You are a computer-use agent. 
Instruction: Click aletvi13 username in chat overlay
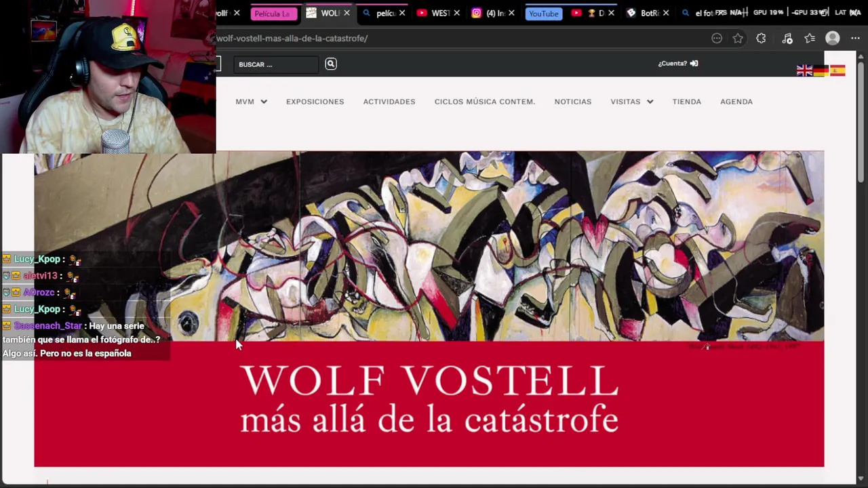point(40,276)
